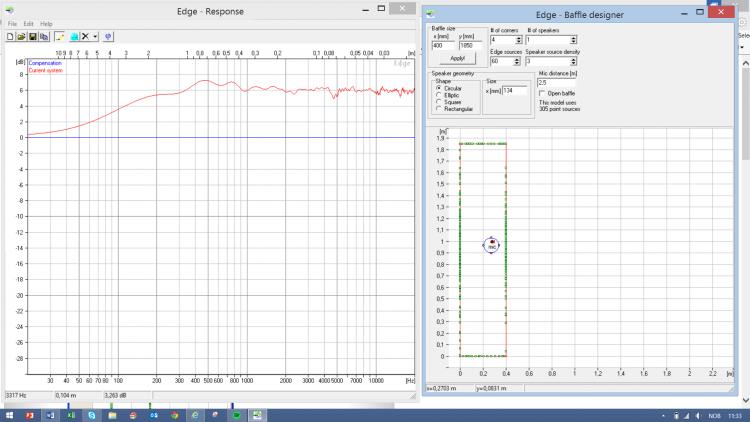
Task: Select the Rectangular speaker shape
Action: coord(440,109)
